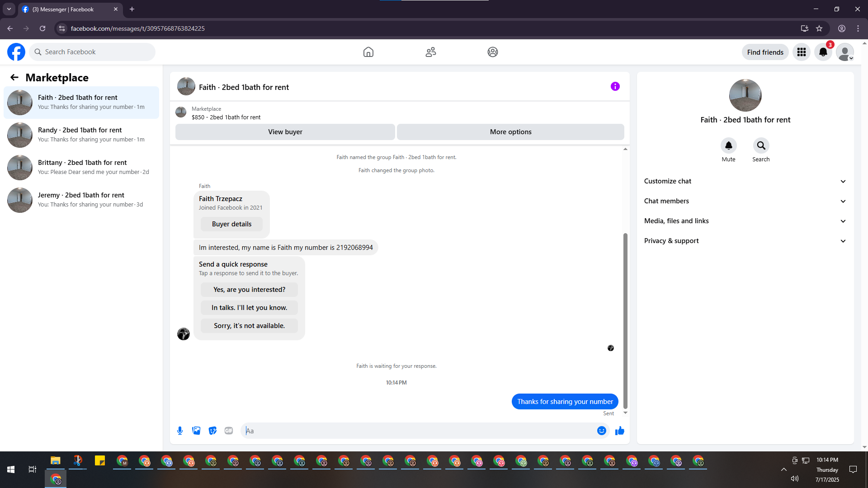868x488 pixels.
Task: Select the Messenger | Facebook browser tab
Action: point(70,9)
